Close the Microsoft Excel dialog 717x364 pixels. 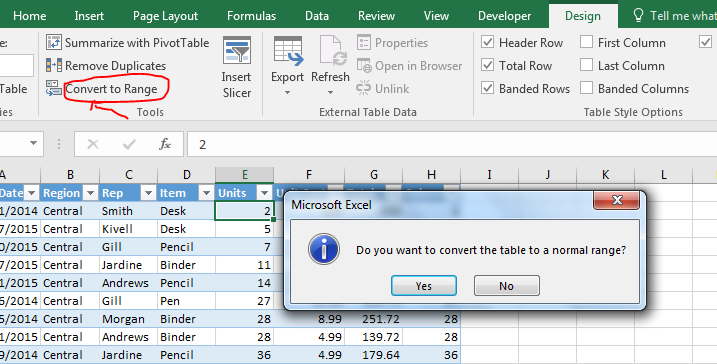click(616, 200)
